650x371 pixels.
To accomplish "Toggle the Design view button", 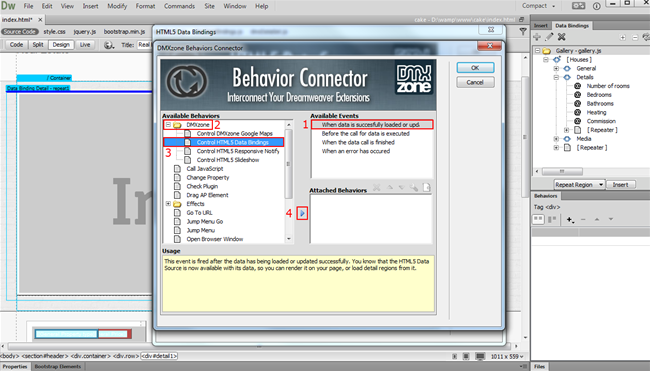I will tap(61, 45).
